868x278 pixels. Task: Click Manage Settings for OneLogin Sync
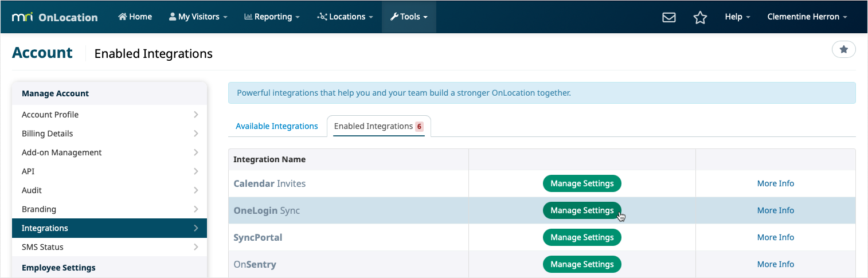[x=582, y=210]
